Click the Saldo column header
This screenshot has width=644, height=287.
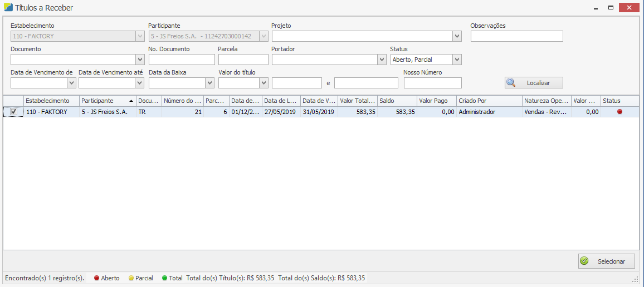click(397, 101)
